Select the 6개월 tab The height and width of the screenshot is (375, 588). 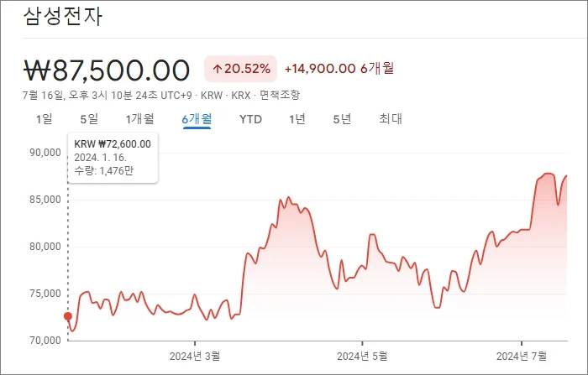197,119
